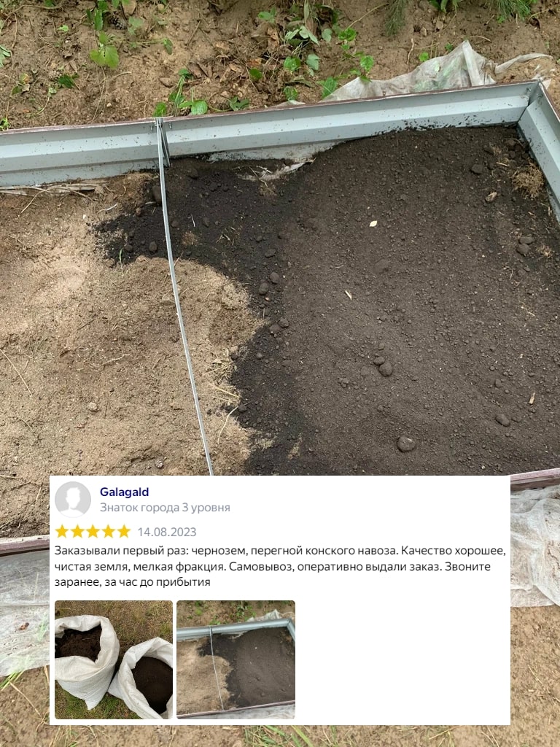Click the left white bag in thumbnail

86,659
